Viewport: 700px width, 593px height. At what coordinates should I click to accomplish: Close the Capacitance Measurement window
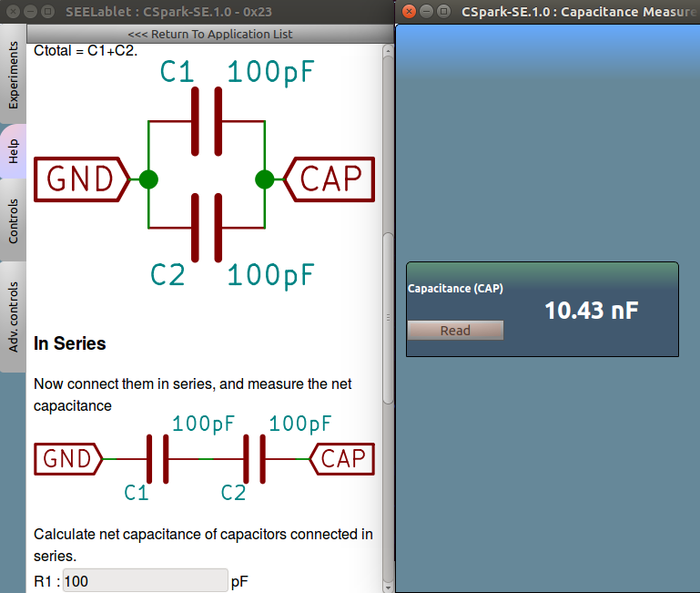[x=409, y=12]
